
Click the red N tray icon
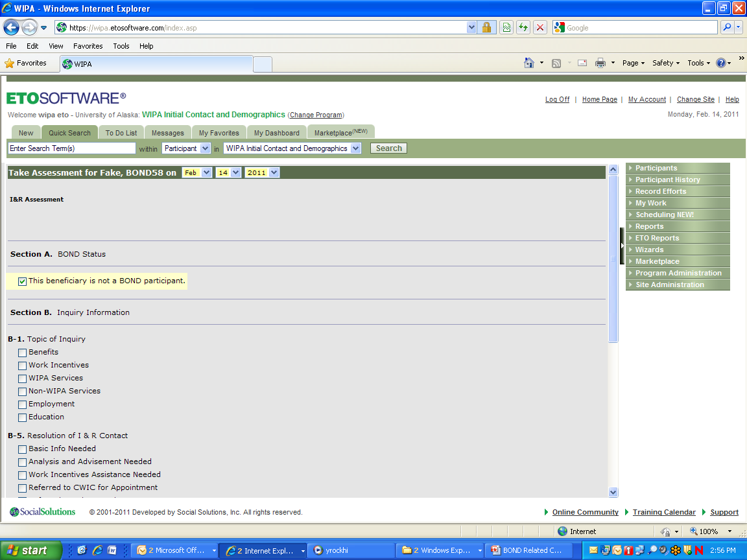click(x=700, y=550)
